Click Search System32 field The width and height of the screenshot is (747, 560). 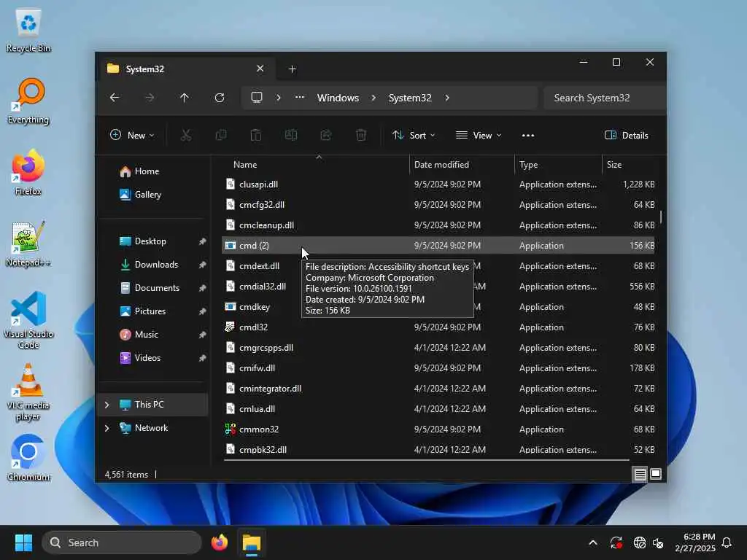tap(604, 98)
